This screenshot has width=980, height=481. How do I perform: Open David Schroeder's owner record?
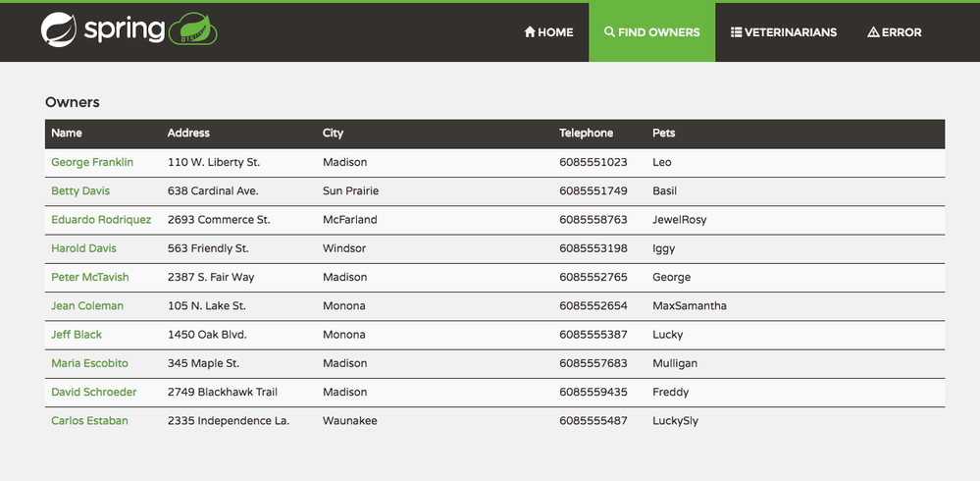pos(94,393)
